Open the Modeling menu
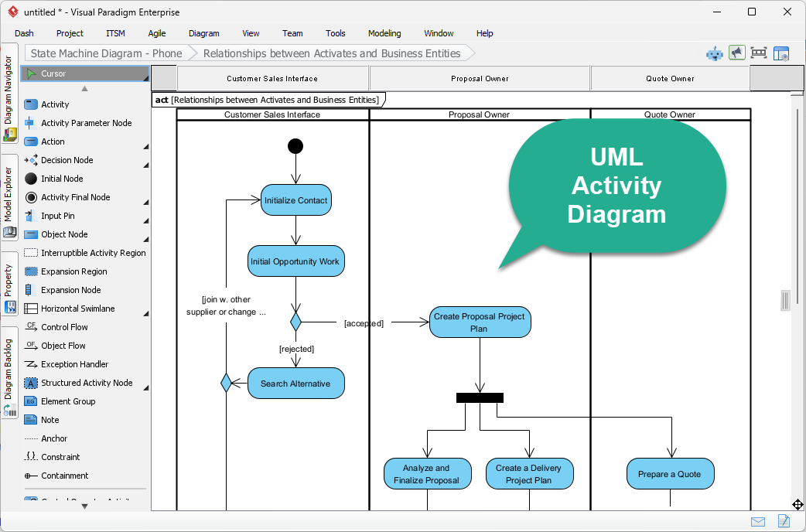Viewport: 806px width, 532px height. click(384, 33)
